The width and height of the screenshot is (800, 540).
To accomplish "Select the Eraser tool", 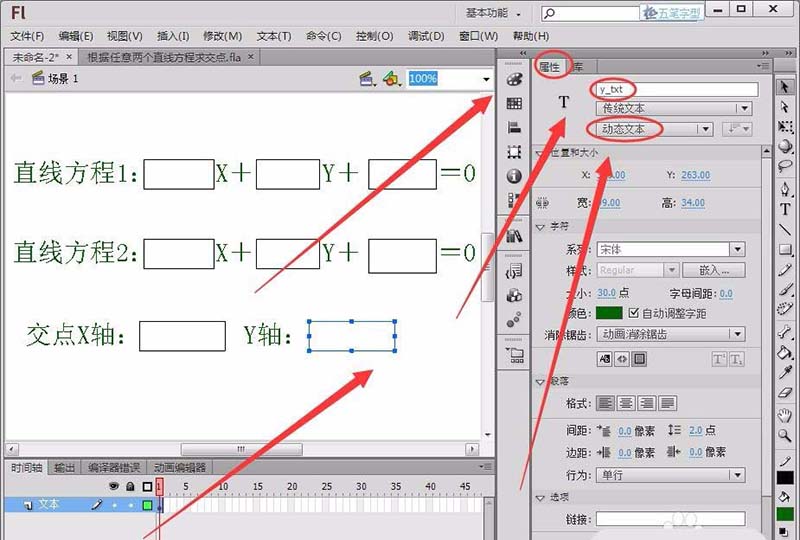I will pyautogui.click(x=786, y=393).
